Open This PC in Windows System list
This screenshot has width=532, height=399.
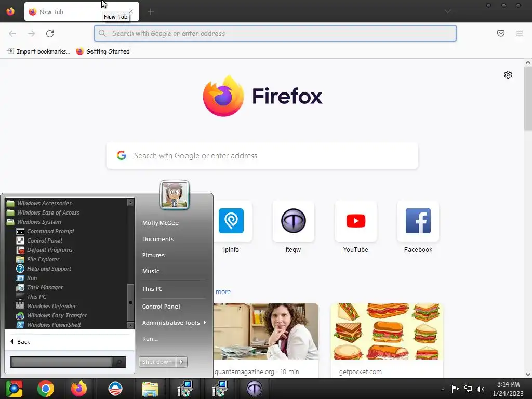32,297
